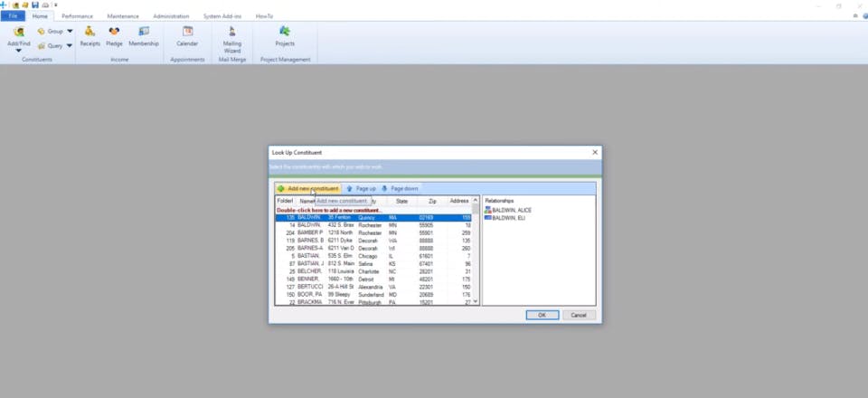The height and width of the screenshot is (398, 868).
Task: Close the Look Up Constituent dialog
Action: pos(595,152)
